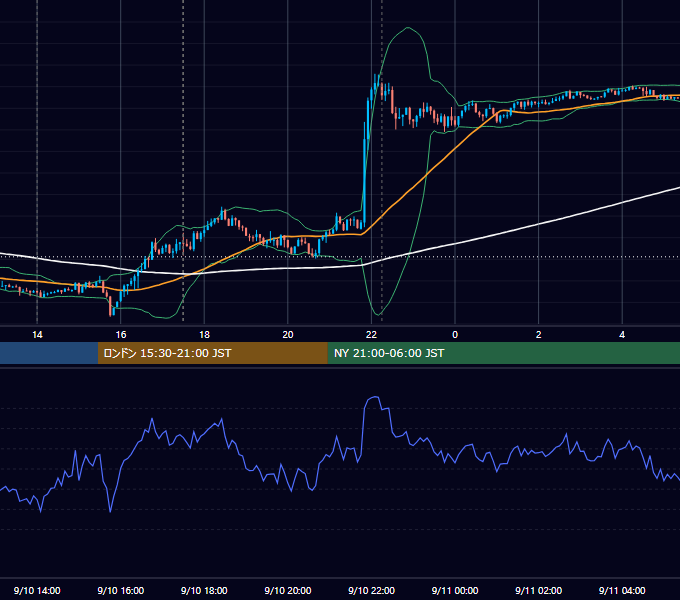Click the 9/11 00:00 date label

click(455, 590)
